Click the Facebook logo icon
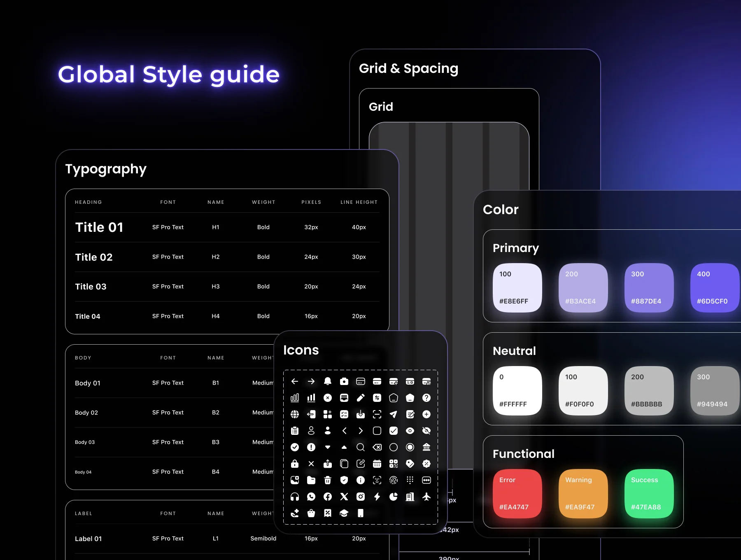 pyautogui.click(x=328, y=497)
